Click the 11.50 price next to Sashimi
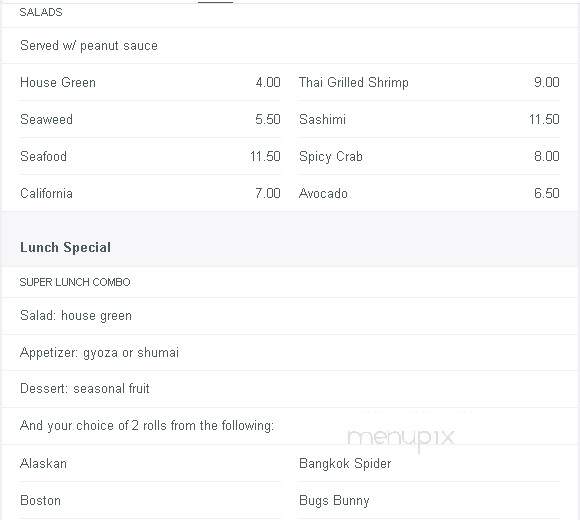This screenshot has width=580, height=520. click(x=544, y=119)
